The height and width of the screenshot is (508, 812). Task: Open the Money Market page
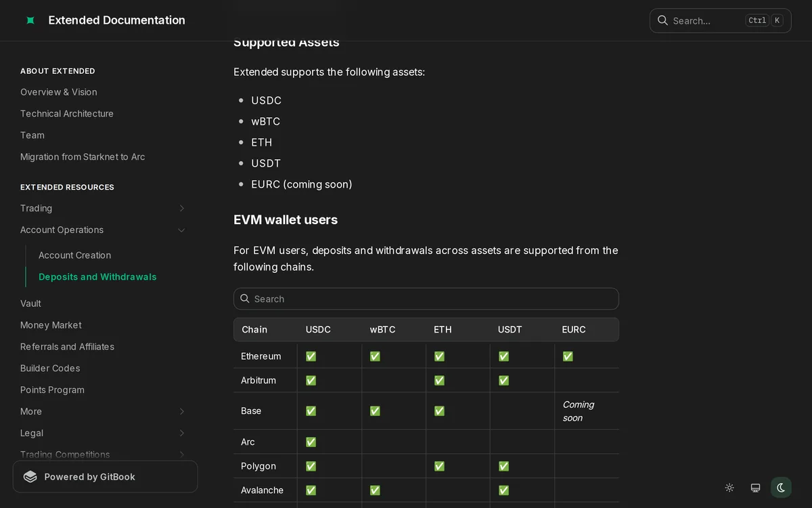pos(51,325)
